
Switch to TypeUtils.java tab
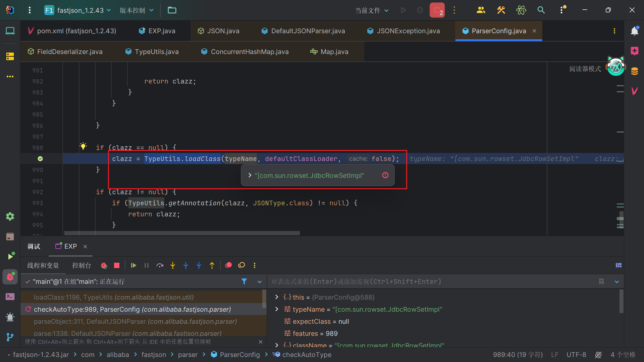tap(152, 52)
